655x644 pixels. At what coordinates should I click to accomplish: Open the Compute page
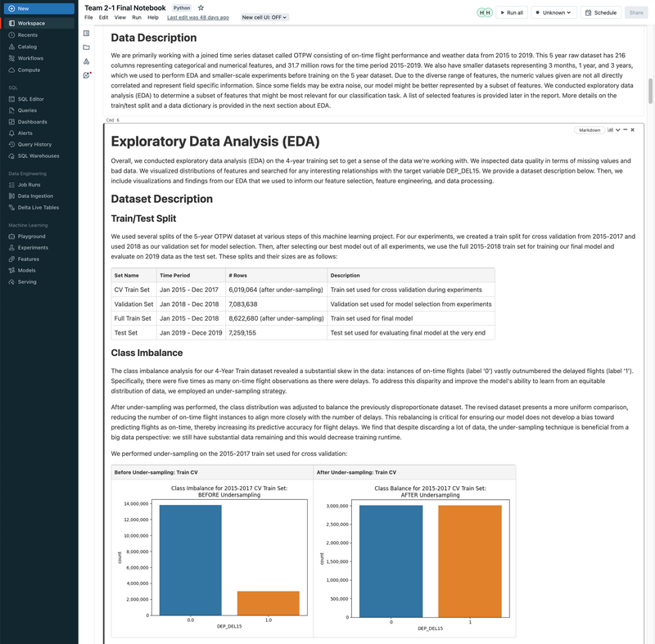click(30, 69)
